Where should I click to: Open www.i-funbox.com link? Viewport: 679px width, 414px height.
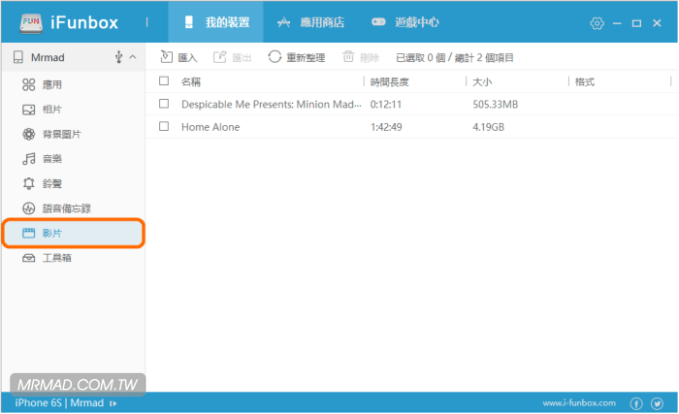point(579,403)
